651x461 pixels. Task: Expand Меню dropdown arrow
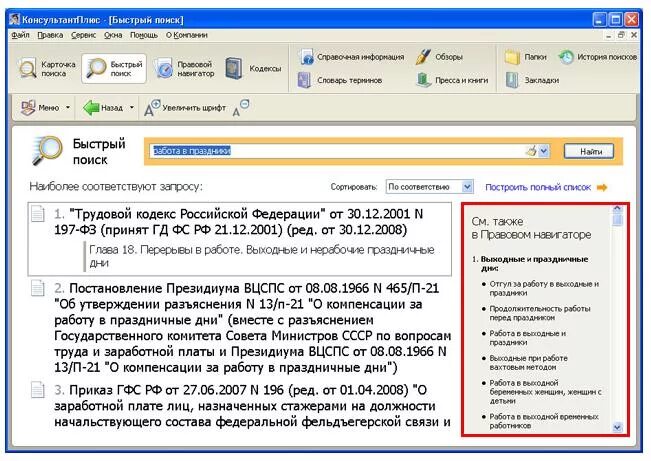[x=68, y=108]
